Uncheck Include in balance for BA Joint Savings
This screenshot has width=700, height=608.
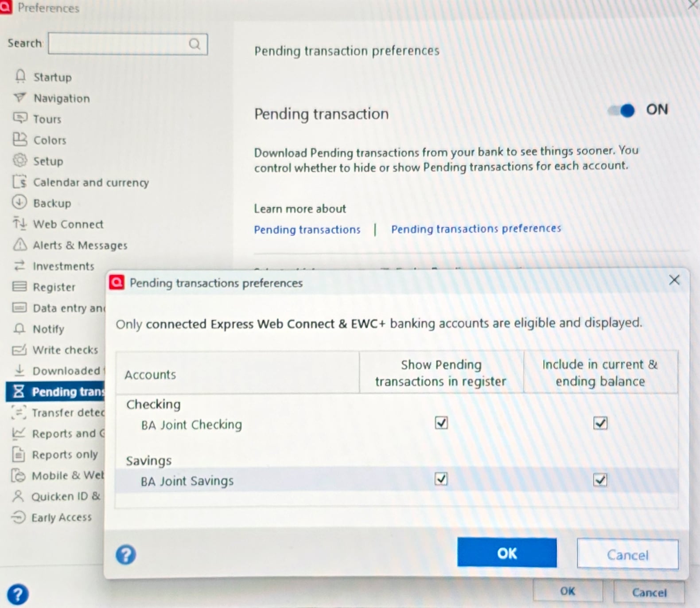[x=600, y=480]
